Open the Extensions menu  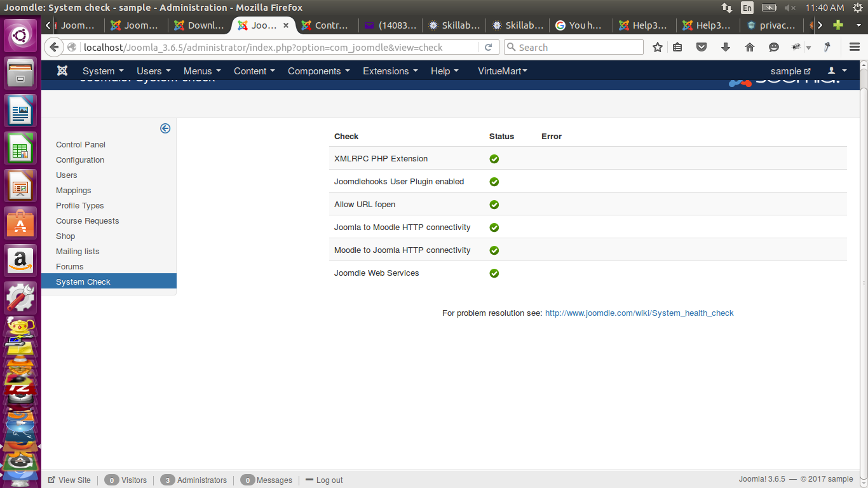[x=390, y=71]
